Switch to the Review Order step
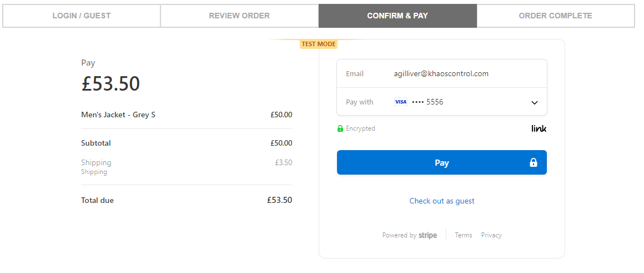 (x=239, y=16)
